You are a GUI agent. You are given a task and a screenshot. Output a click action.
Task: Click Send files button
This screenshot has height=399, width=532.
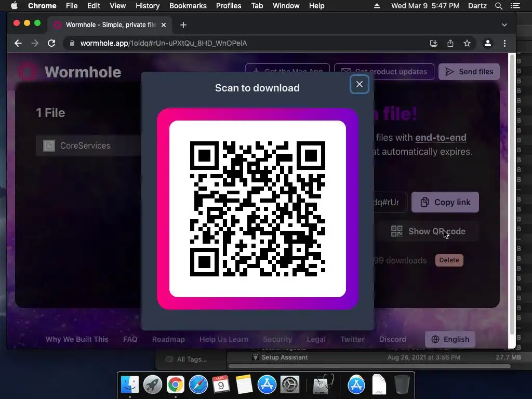[469, 72]
